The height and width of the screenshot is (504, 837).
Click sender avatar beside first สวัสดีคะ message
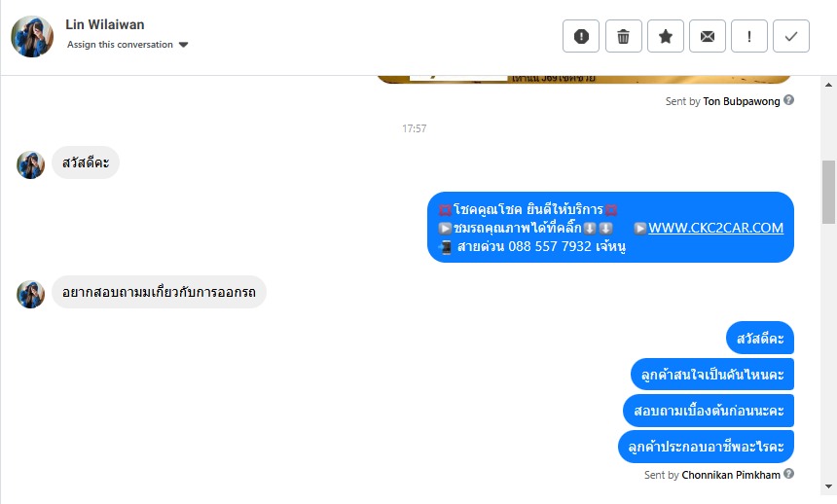coord(31,165)
